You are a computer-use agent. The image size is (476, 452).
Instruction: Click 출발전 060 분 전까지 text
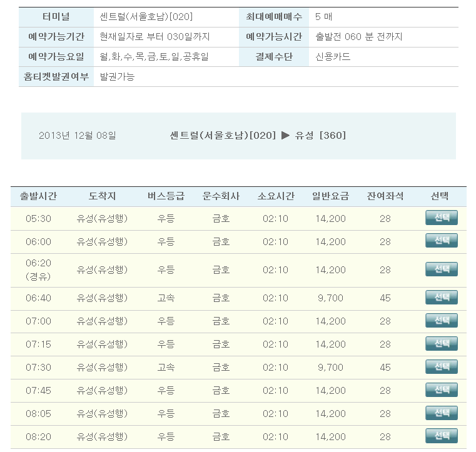click(x=359, y=37)
